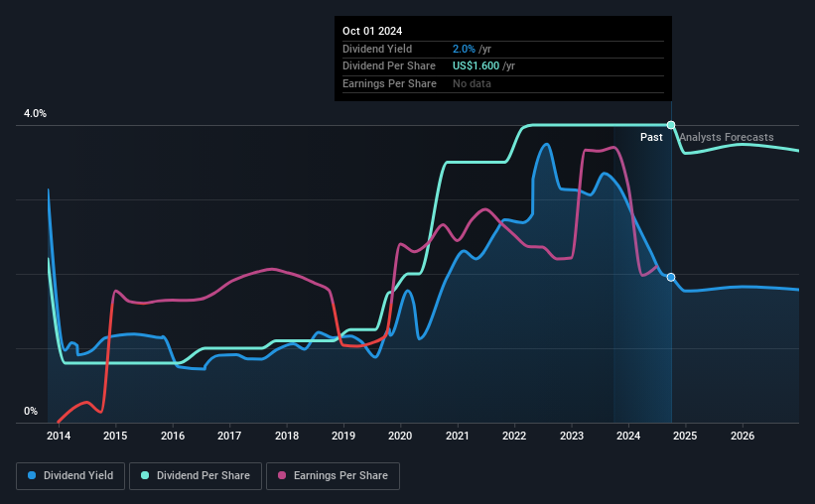The height and width of the screenshot is (504, 815).
Task: Click the 0% y-axis label
Action: 31,411
